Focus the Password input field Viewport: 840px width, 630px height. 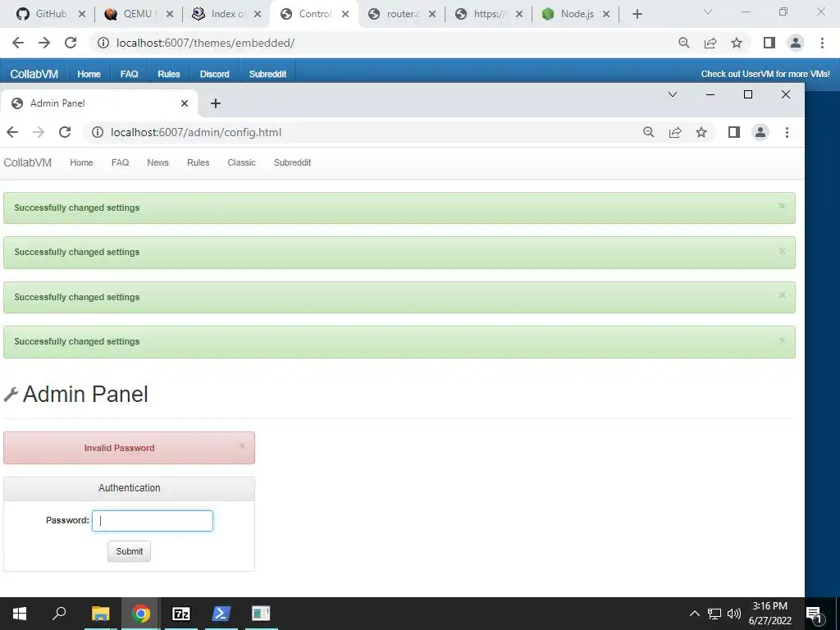tap(153, 521)
